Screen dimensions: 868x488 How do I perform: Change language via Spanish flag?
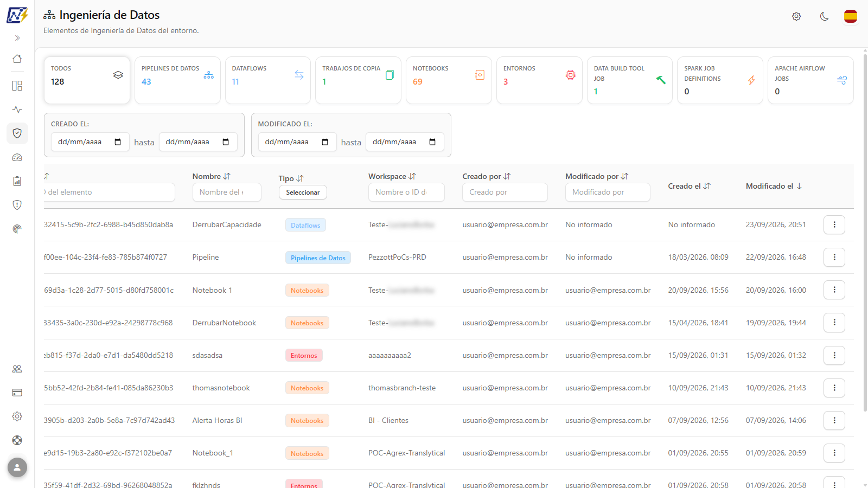tap(851, 16)
